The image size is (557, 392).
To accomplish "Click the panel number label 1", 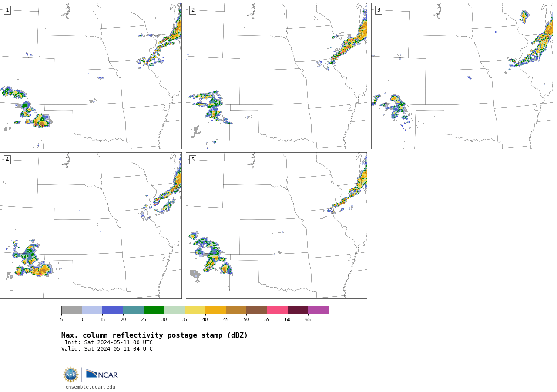I will click(x=7, y=10).
